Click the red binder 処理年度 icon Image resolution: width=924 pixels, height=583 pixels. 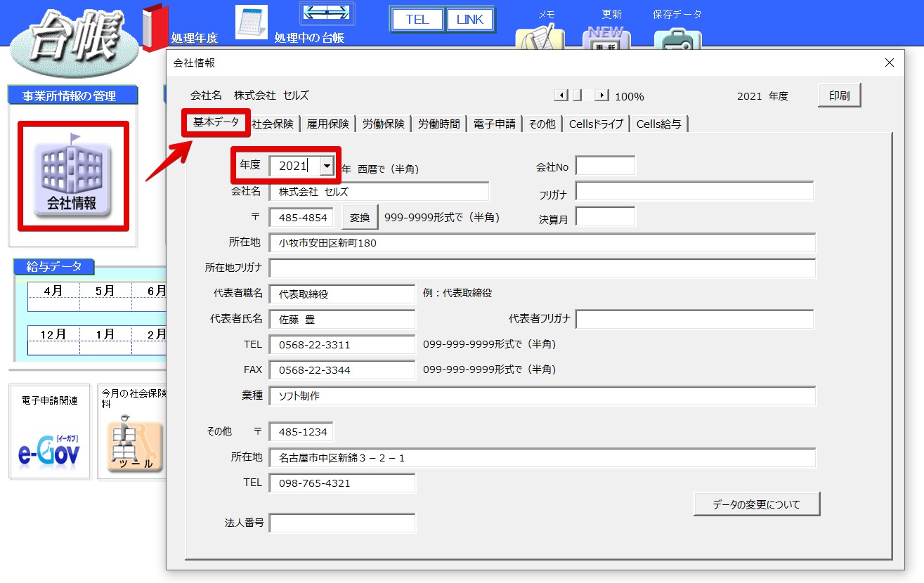click(x=155, y=27)
